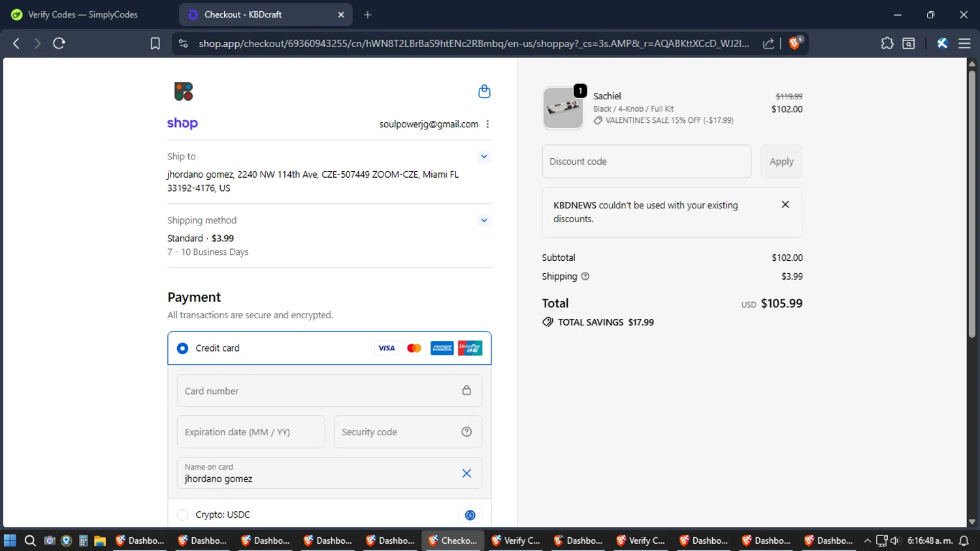Viewport: 980px width, 551px height.
Task: Toggle the browser sidebar panel icon
Action: pos(908,43)
